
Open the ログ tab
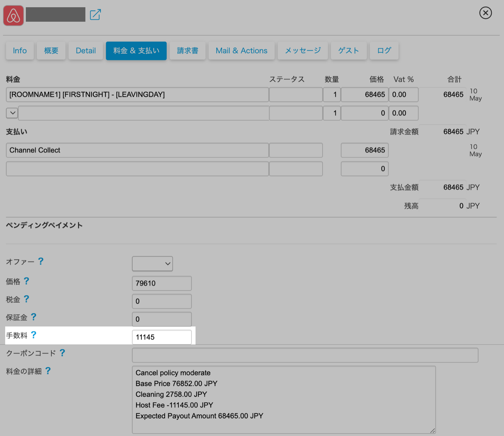(384, 51)
